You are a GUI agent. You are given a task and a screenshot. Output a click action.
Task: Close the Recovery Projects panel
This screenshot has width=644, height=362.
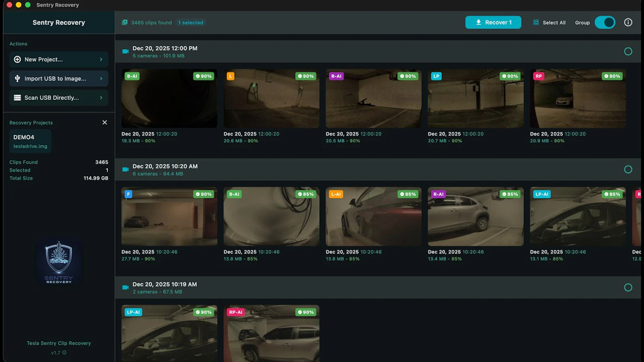tap(105, 122)
